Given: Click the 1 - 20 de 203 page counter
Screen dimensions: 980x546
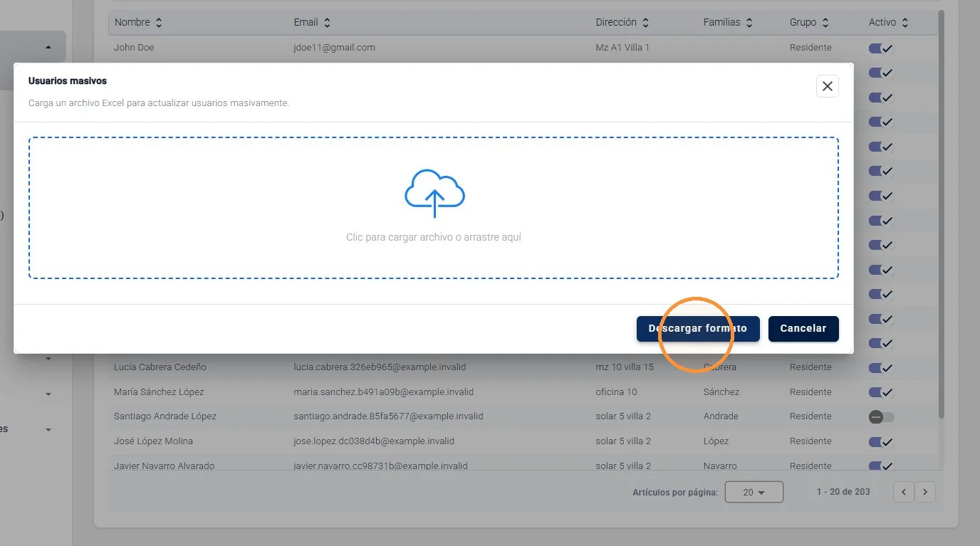Looking at the screenshot, I should (x=843, y=492).
